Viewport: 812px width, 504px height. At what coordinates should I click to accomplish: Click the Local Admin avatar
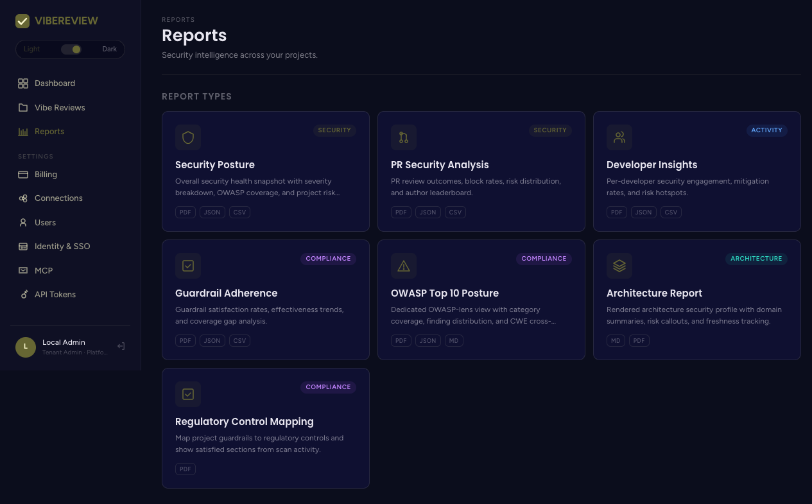coord(26,347)
